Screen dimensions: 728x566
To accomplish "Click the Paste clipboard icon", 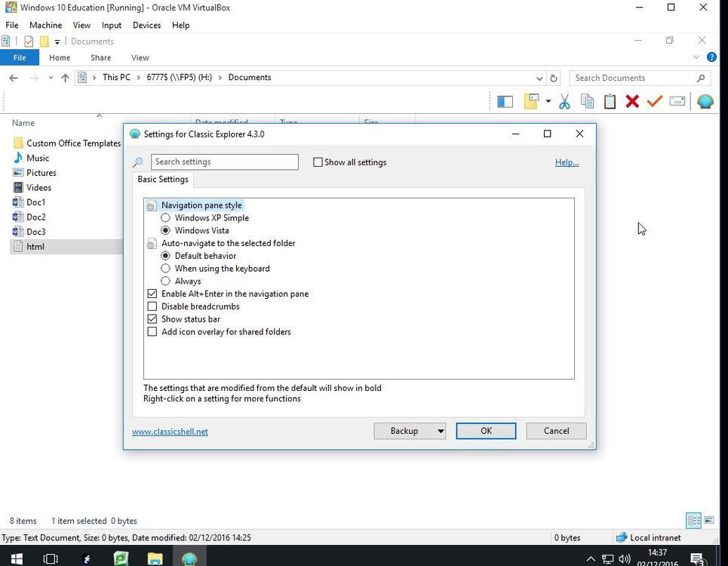I will click(x=610, y=101).
